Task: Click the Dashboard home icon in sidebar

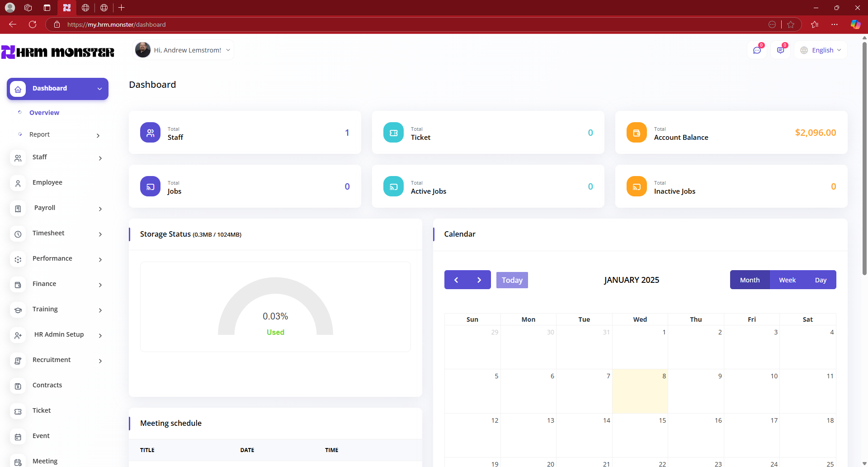Action: pos(18,89)
